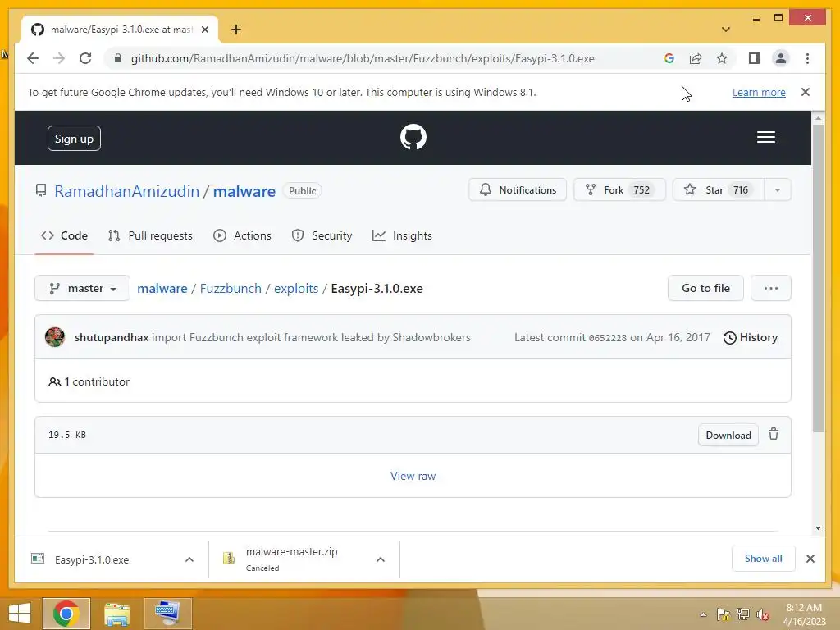Open commit 0652228 link
The image size is (840, 630).
(x=608, y=338)
